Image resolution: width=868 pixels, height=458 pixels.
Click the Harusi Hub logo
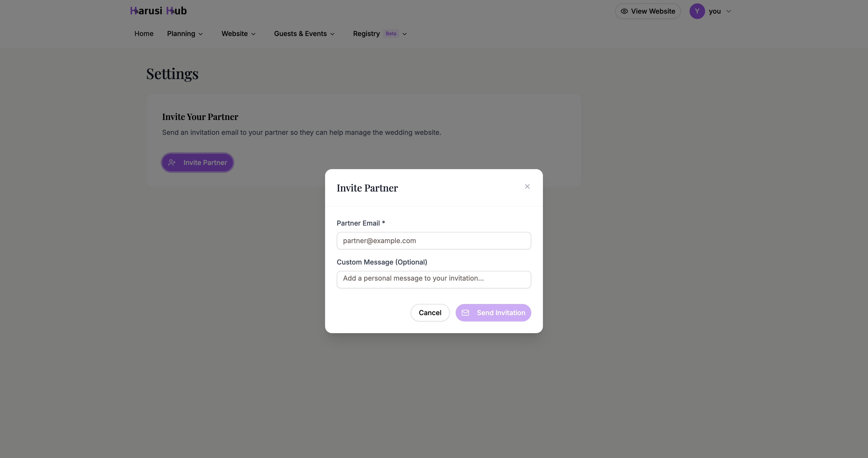click(x=158, y=10)
